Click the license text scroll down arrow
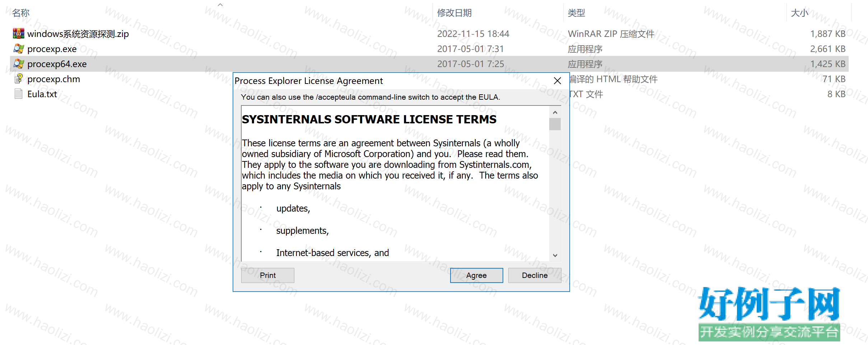The image size is (868, 345). [555, 255]
